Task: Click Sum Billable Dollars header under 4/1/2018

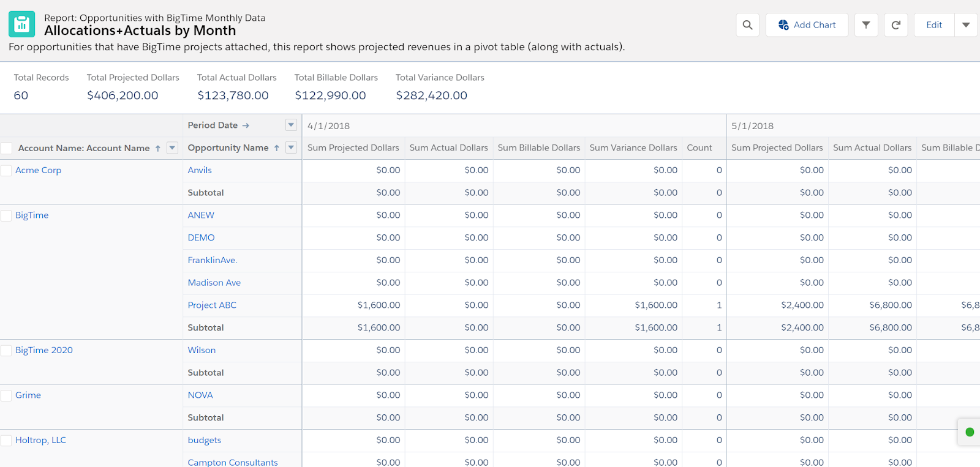Action: pyautogui.click(x=539, y=148)
